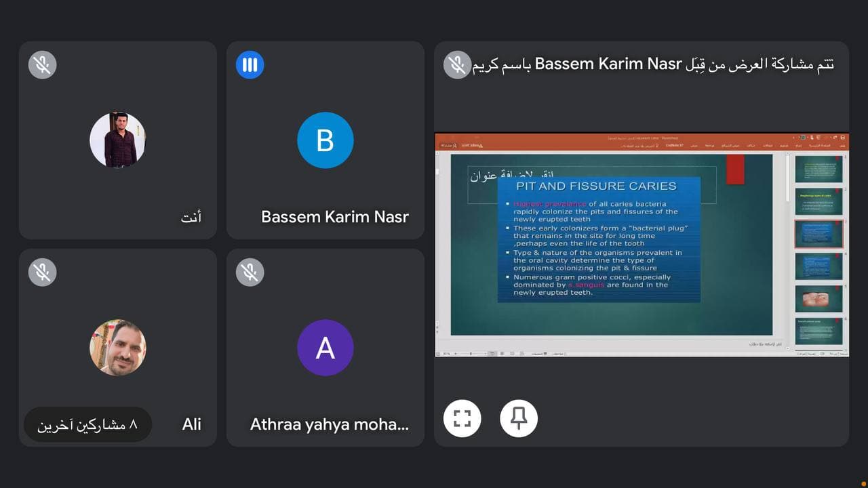Click Normal view button in PowerPoint status bar
This screenshot has width=868, height=488.
[x=492, y=354]
